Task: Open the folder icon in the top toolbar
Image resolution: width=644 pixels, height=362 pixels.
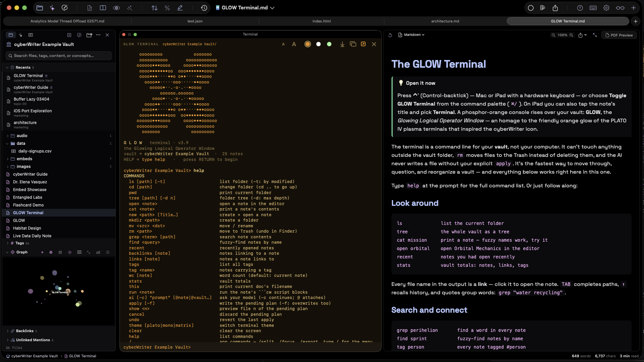Action: [x=40, y=8]
